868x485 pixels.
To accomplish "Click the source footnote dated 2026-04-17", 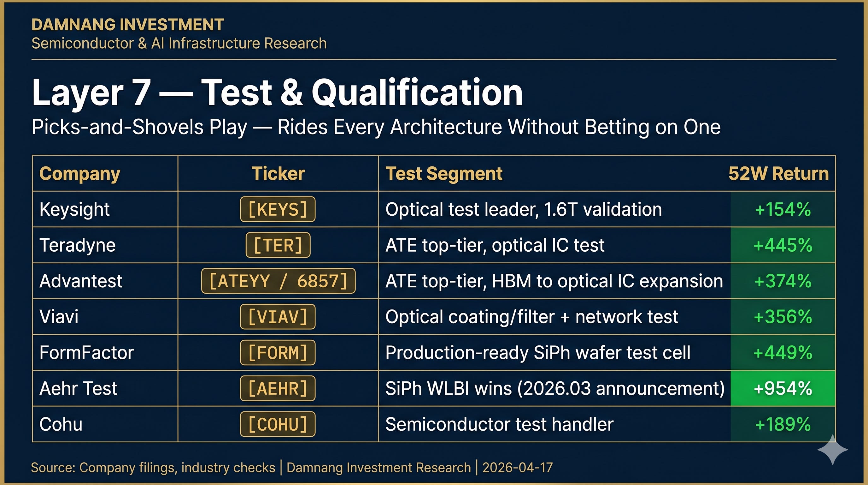I will (x=292, y=467).
